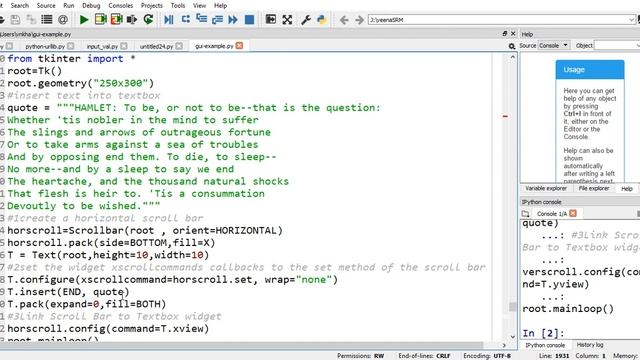
Task: Click the forward navigation arrow
Action: (x=359, y=20)
